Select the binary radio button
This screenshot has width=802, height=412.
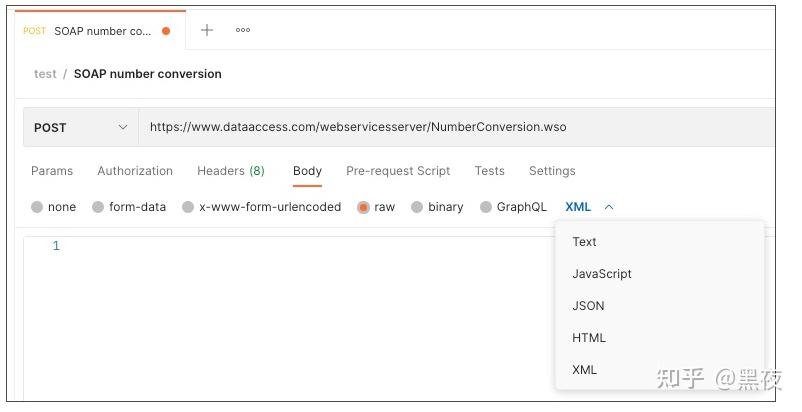click(x=418, y=207)
